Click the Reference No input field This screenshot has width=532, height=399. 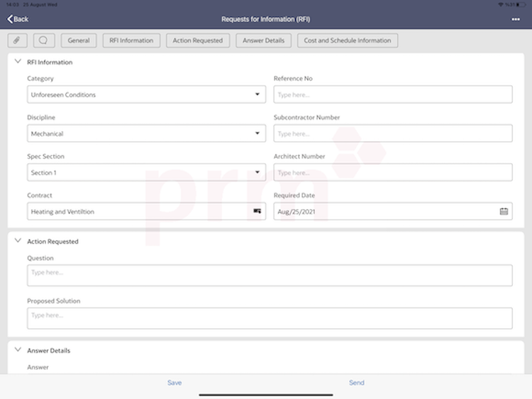click(x=393, y=94)
